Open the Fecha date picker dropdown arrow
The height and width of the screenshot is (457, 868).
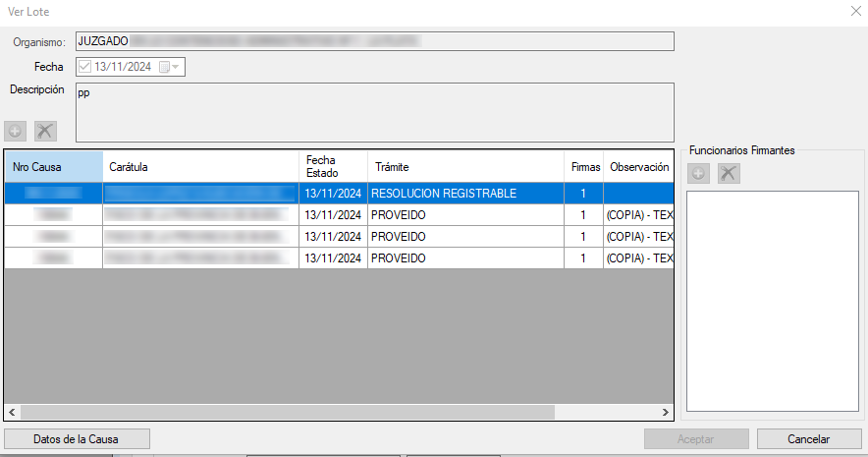[177, 67]
